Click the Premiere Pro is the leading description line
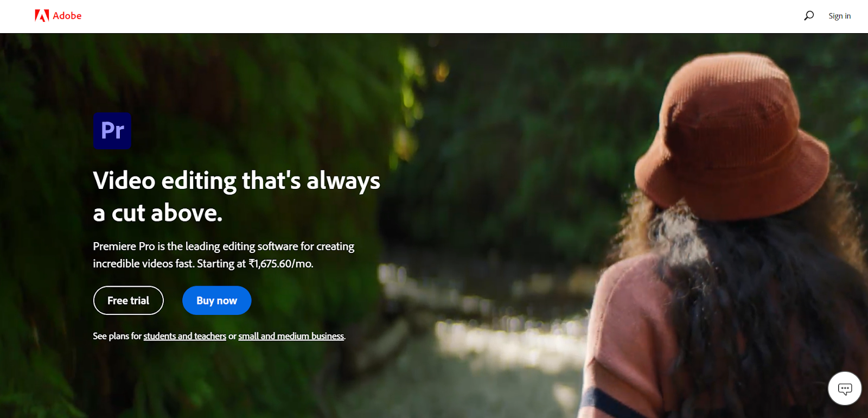This screenshot has width=868, height=418. click(x=224, y=246)
